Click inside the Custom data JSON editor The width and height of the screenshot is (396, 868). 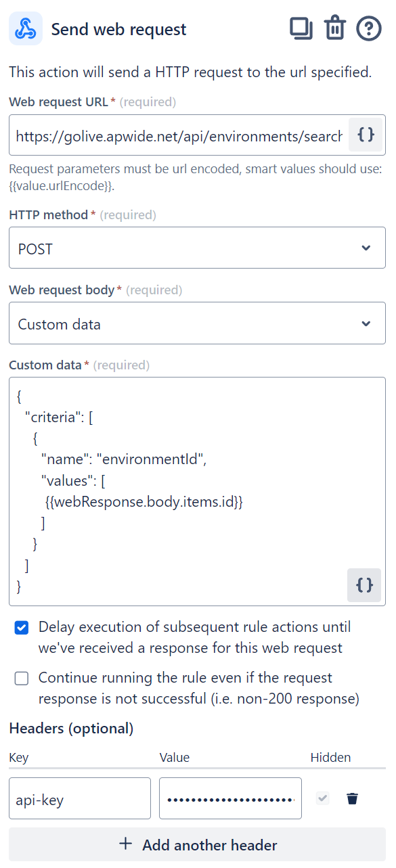pos(197,491)
